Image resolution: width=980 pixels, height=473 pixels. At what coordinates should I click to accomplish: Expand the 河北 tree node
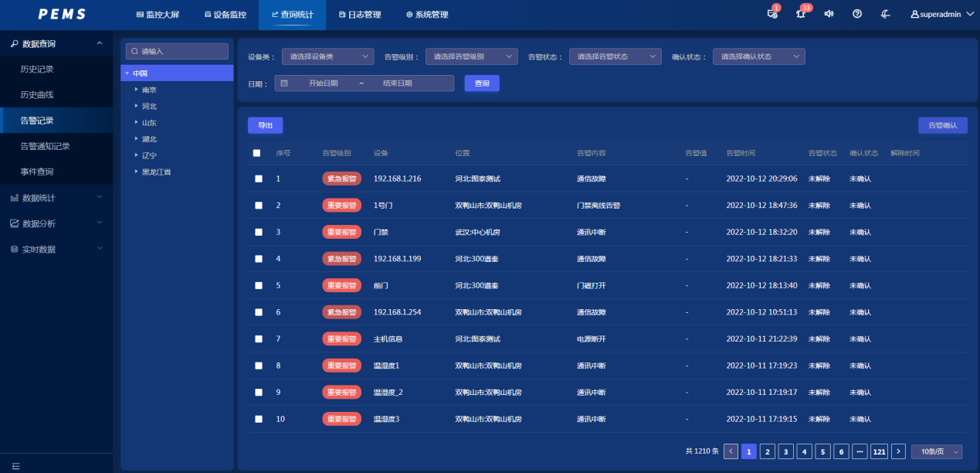point(136,106)
